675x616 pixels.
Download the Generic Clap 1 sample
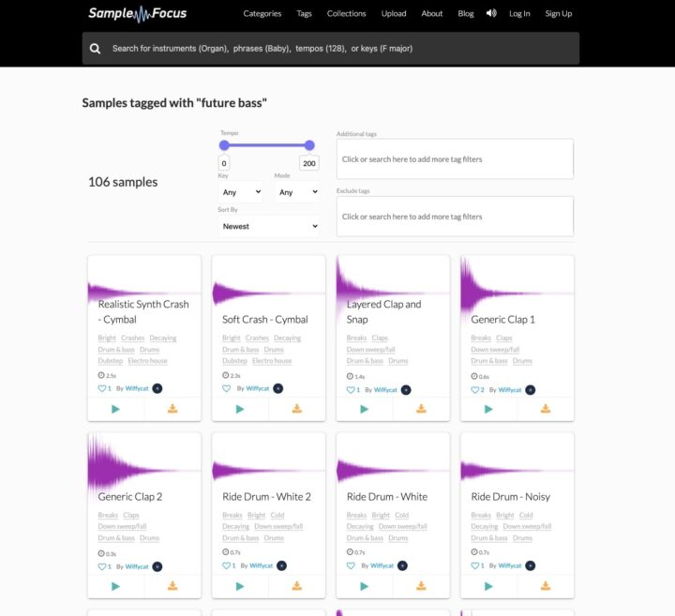545,409
